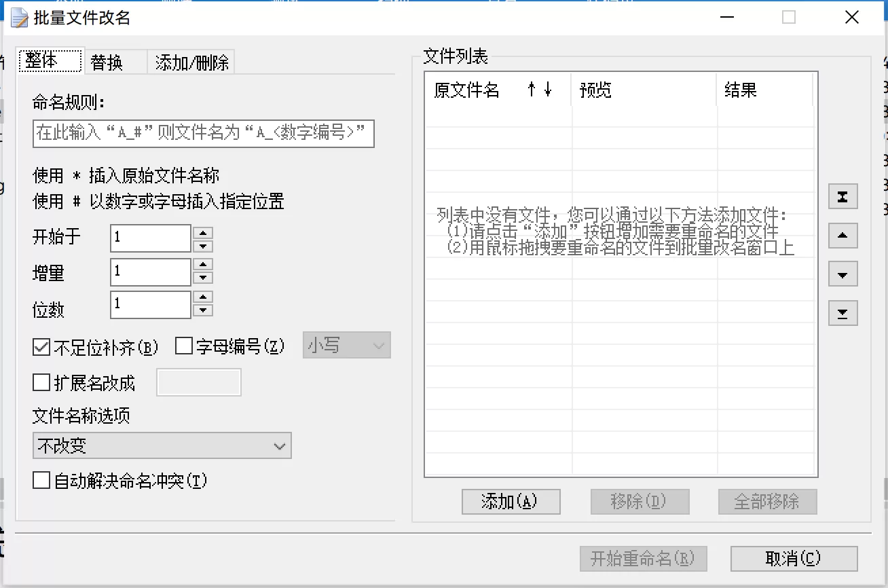The width and height of the screenshot is (888, 588).
Task: Increase the 位数 value with up arrow
Action: [203, 297]
